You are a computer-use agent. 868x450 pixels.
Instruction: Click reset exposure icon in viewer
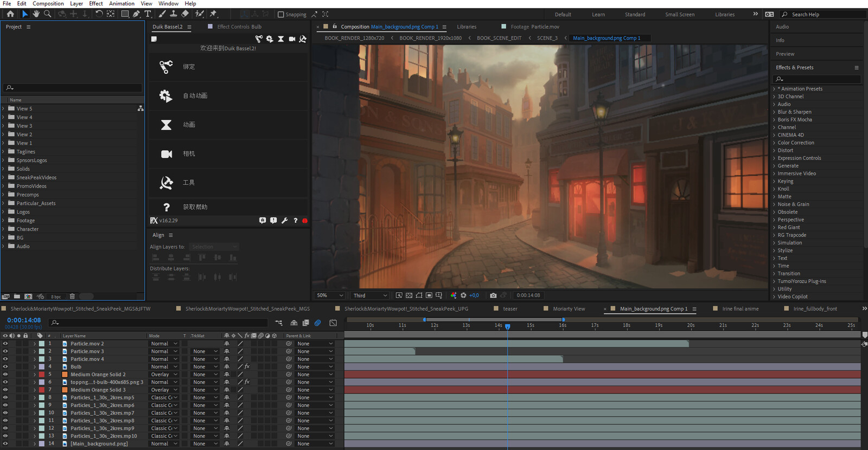[463, 295]
